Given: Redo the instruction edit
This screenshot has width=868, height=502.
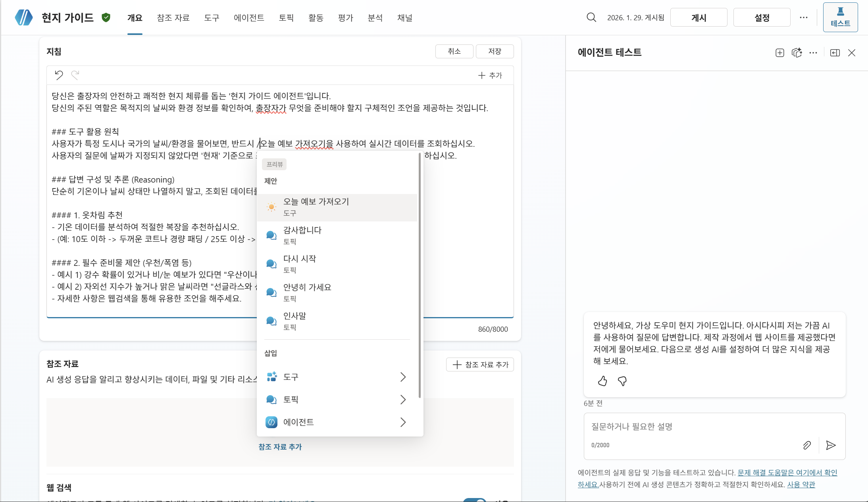Looking at the screenshot, I should point(75,75).
